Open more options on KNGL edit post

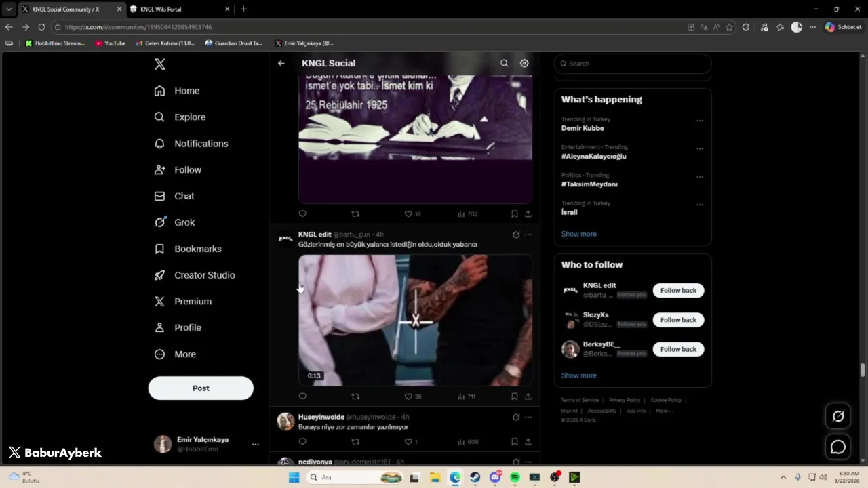pyautogui.click(x=528, y=235)
